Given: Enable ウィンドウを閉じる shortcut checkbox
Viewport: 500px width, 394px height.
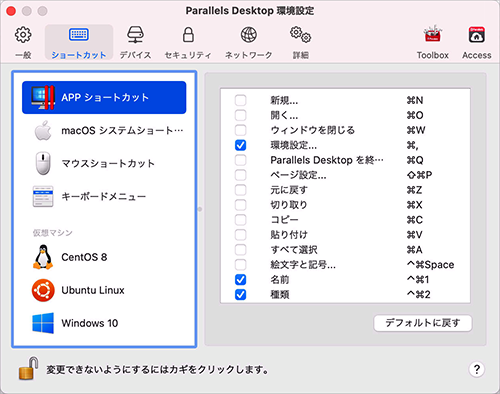Looking at the screenshot, I should (x=240, y=130).
